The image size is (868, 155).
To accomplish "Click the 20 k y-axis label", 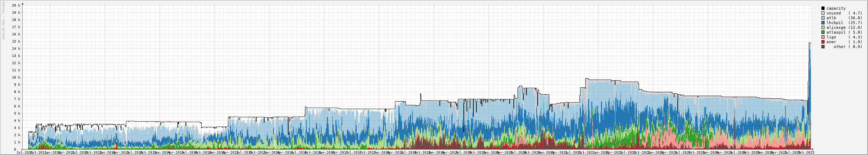I will coord(16,5).
